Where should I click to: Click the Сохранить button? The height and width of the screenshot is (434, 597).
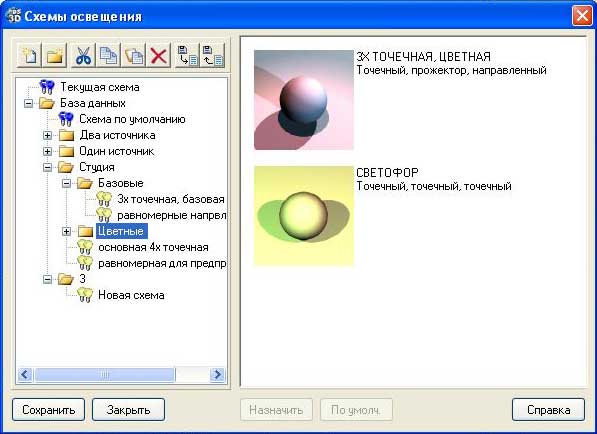coord(48,410)
